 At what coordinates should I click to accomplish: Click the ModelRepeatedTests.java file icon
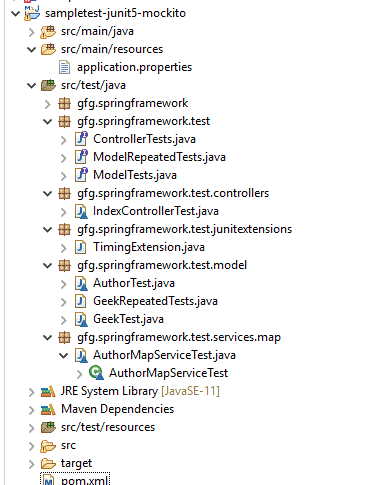click(81, 157)
